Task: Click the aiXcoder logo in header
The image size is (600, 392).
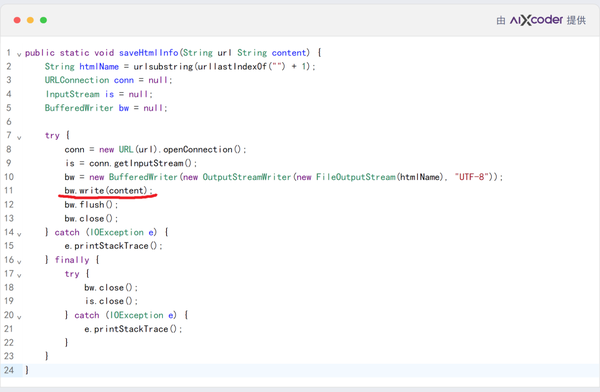Action: tap(536, 20)
